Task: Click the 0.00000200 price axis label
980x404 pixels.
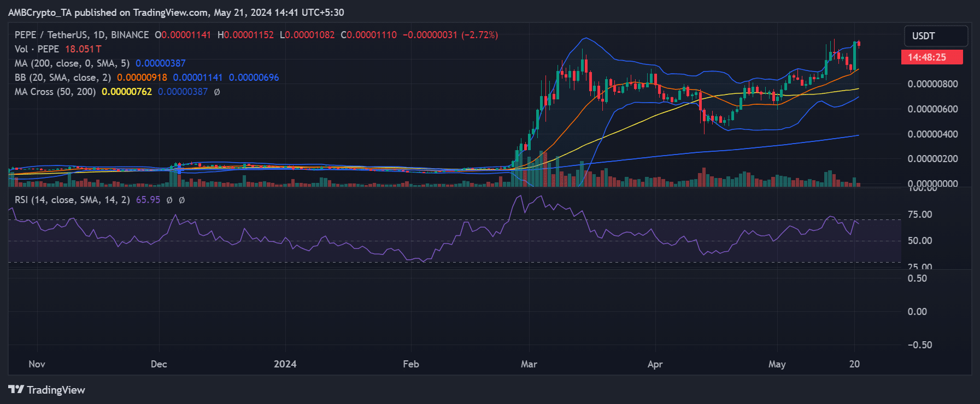Action: click(x=932, y=159)
